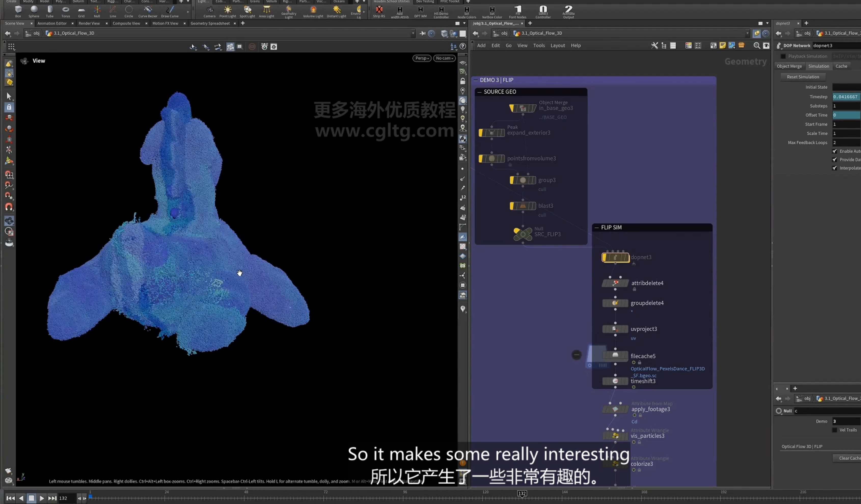The height and width of the screenshot is (504, 861).
Task: Open the network pane options dropdown
Action: point(767,23)
